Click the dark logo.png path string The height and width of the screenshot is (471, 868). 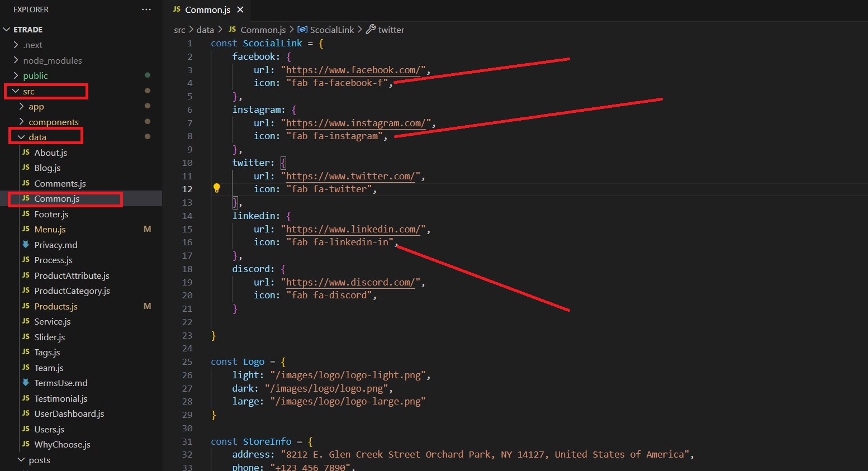pyautogui.click(x=326, y=388)
